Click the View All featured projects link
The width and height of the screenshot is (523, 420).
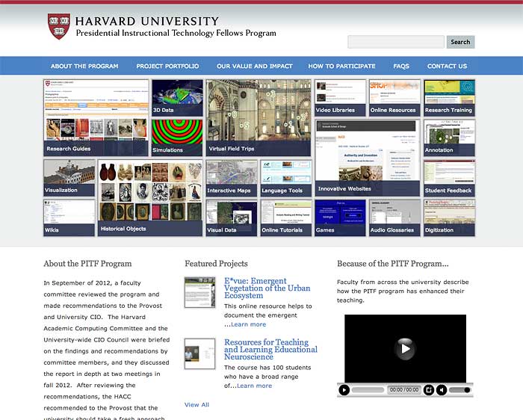(x=196, y=404)
